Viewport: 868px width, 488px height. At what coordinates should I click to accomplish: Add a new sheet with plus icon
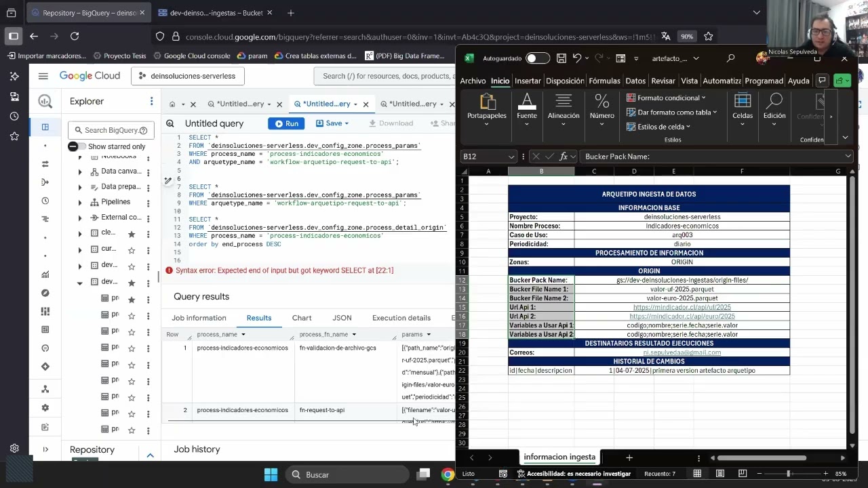click(x=629, y=457)
